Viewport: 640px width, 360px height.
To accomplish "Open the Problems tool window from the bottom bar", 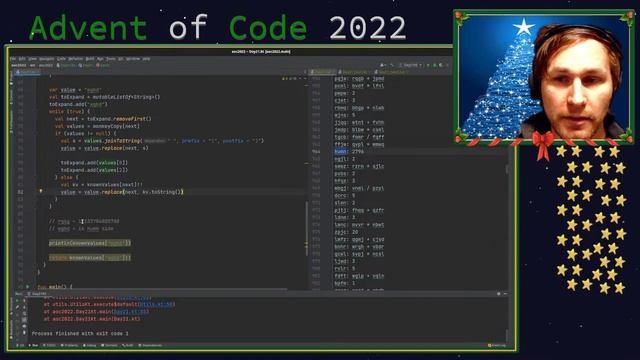I will (x=69, y=345).
